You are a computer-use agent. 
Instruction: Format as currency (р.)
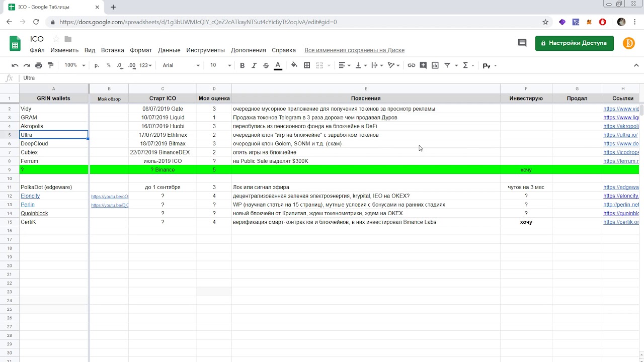click(97, 65)
